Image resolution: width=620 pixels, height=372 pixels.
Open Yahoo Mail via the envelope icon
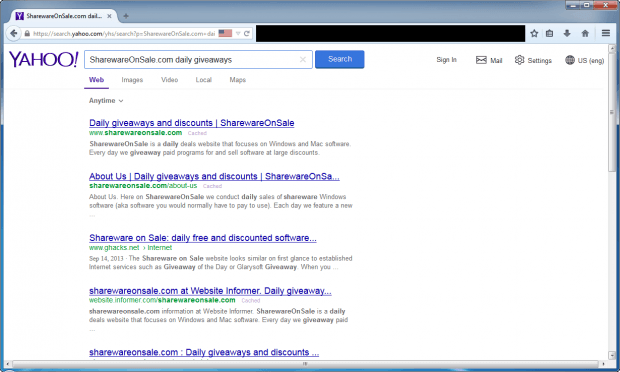click(x=481, y=60)
